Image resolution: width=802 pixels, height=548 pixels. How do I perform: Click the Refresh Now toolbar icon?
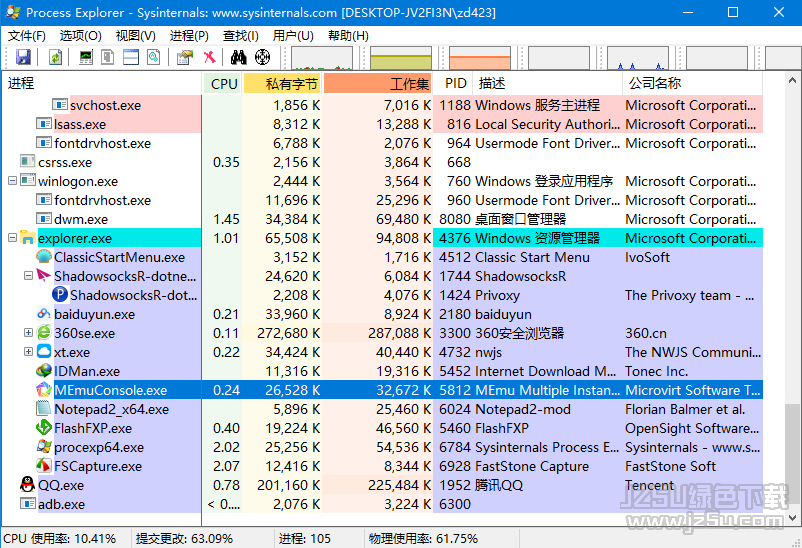click(55, 57)
